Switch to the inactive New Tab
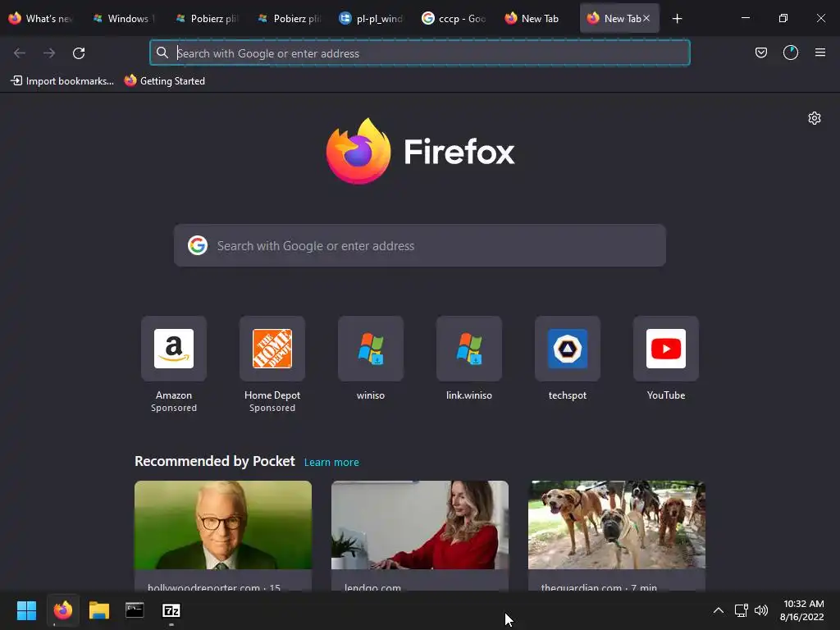The image size is (840, 630). coord(536,19)
